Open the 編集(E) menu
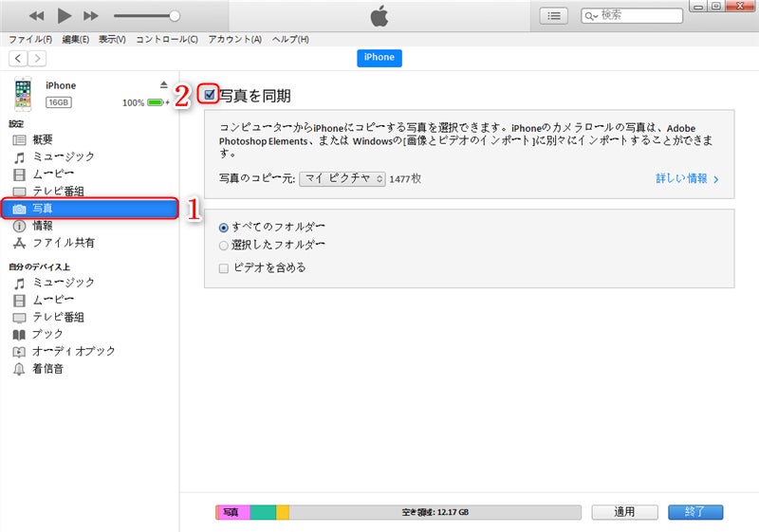 tap(76, 39)
